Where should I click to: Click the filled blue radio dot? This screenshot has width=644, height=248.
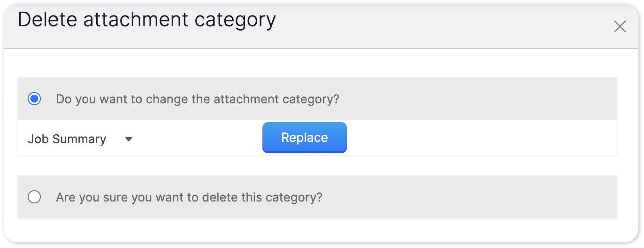click(x=34, y=99)
